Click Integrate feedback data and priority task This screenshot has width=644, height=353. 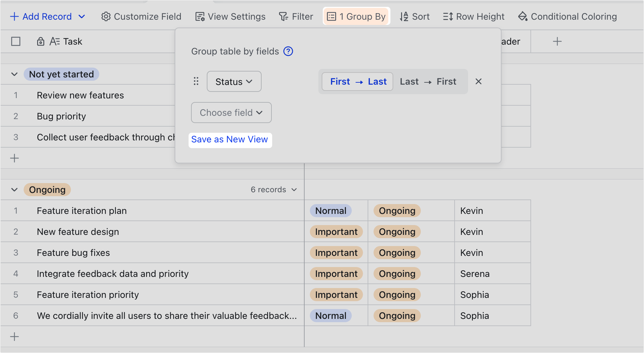pyautogui.click(x=113, y=274)
